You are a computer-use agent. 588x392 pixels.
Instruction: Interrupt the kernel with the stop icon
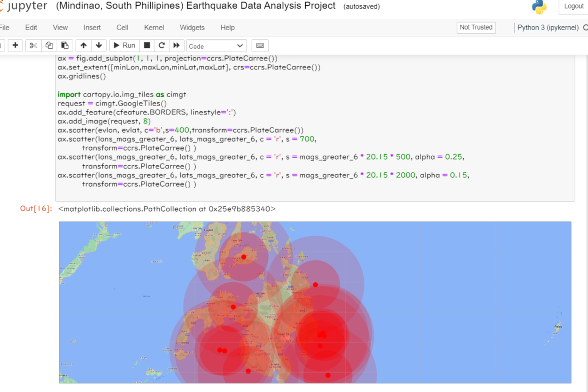tap(147, 46)
